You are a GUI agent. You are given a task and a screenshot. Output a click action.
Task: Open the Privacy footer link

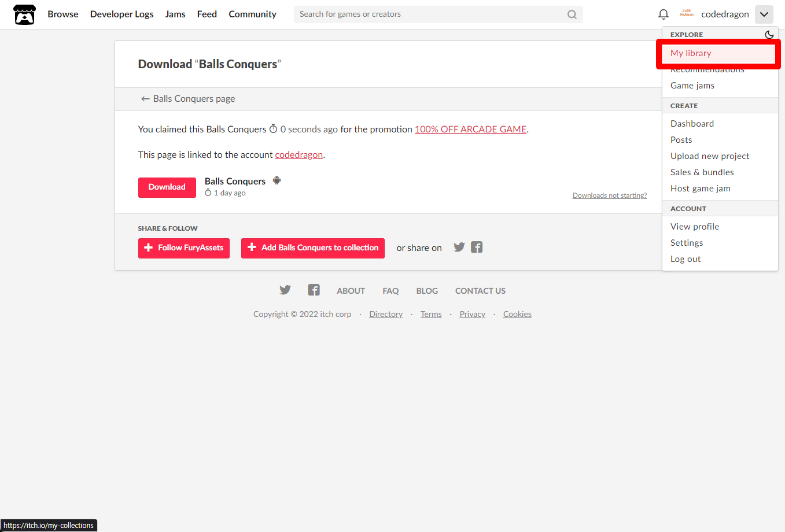(x=473, y=315)
